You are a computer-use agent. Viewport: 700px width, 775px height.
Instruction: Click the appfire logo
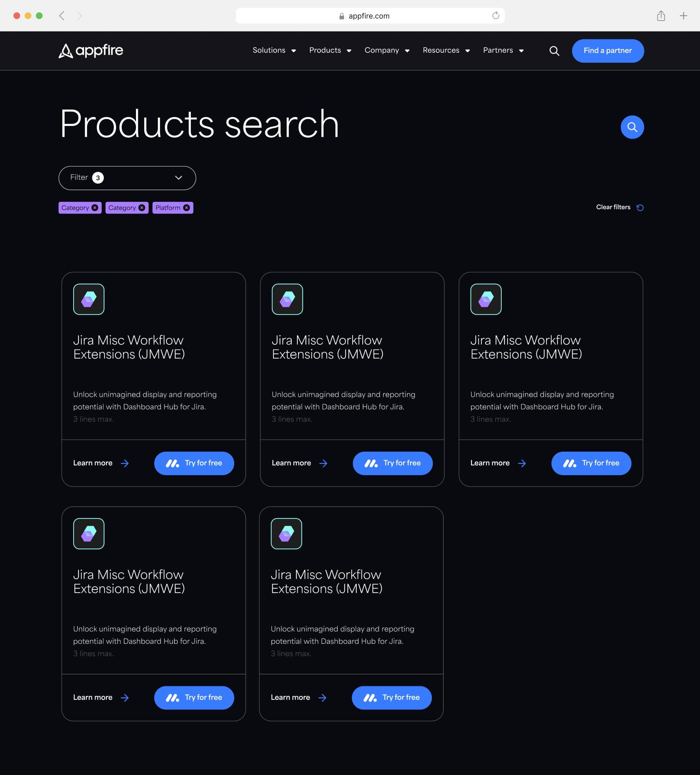[91, 50]
